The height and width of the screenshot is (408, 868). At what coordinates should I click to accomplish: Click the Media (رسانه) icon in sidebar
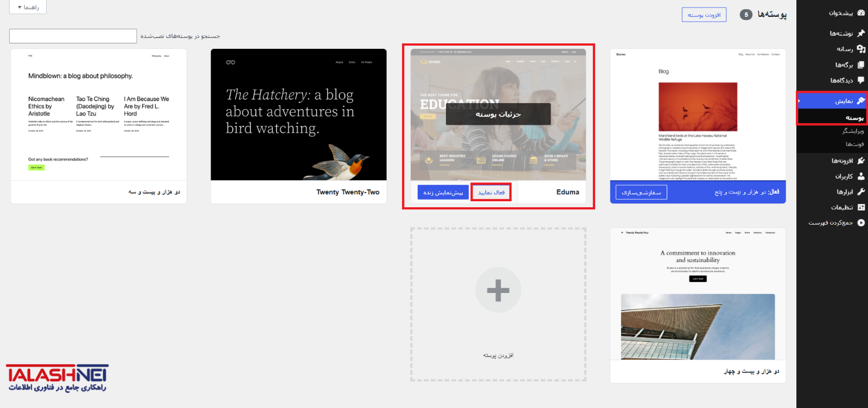(861, 49)
